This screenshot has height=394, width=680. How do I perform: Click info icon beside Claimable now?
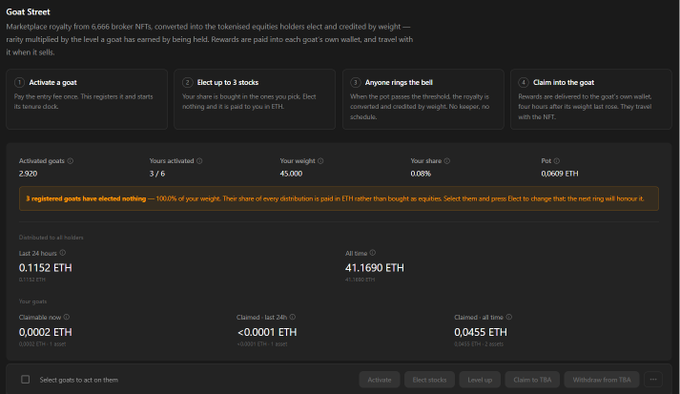coord(66,317)
